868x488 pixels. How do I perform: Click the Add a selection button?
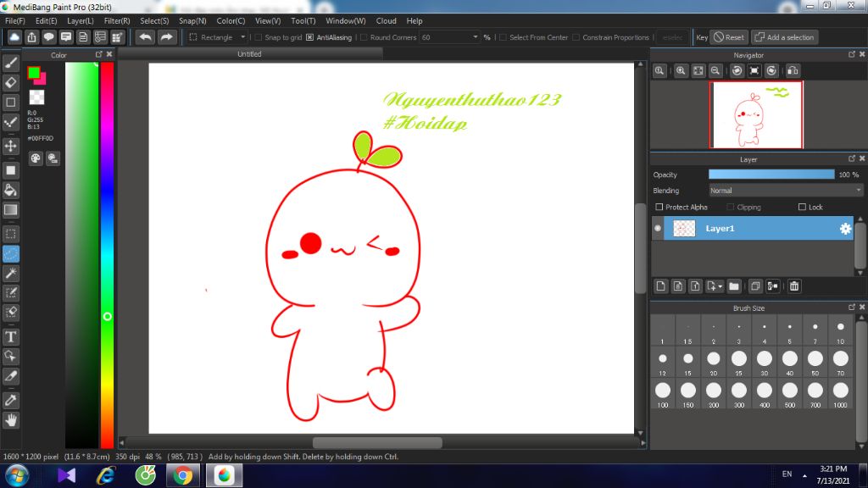click(x=784, y=37)
